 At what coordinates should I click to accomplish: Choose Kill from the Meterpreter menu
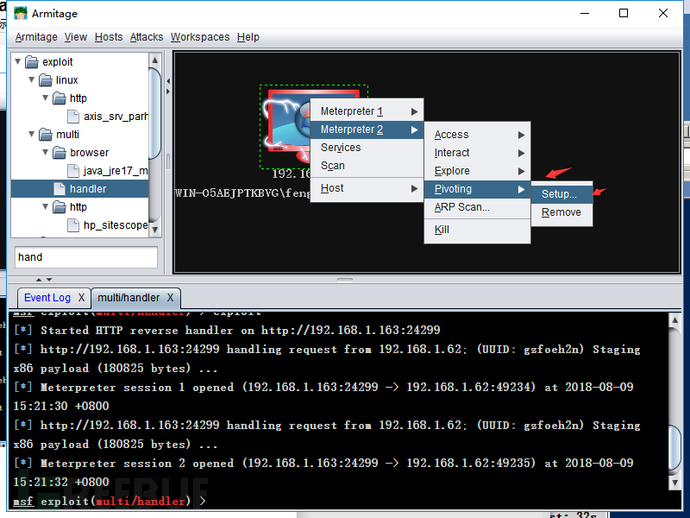tap(477, 230)
